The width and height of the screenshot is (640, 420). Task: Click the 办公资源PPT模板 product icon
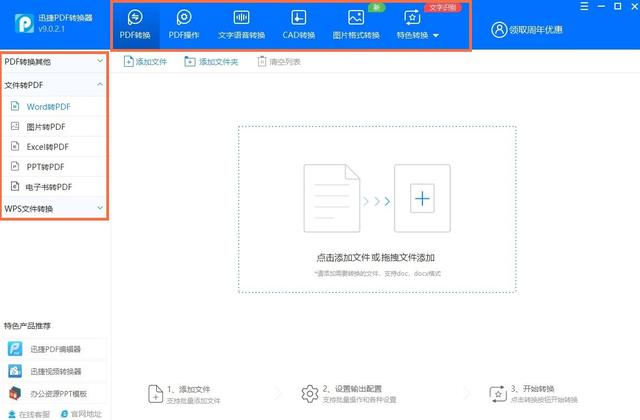coord(15,393)
